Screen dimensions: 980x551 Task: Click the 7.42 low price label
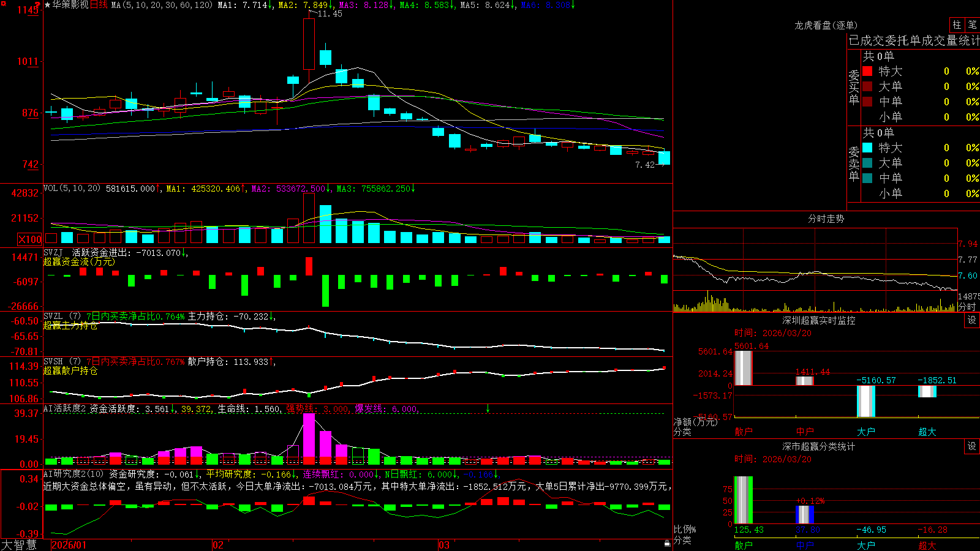coord(645,165)
